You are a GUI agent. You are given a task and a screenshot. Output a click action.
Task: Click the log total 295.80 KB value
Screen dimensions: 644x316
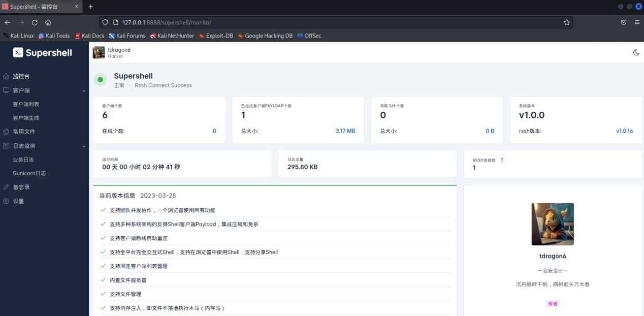pos(303,167)
